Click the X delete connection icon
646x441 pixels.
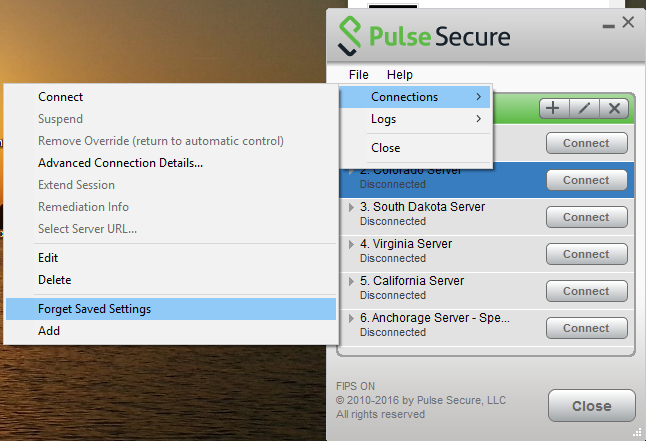(x=614, y=109)
